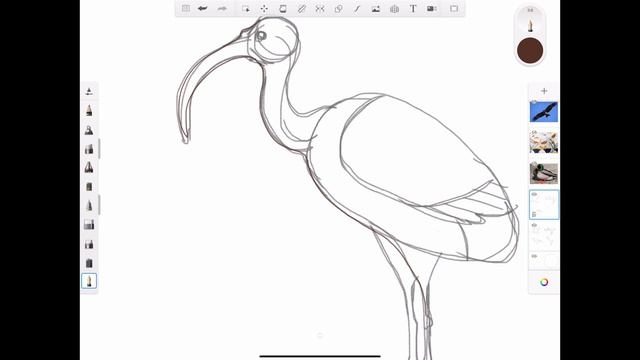640x360 pixels.
Task: Pick the eighth brush, wide flat brush
Action: (89, 224)
